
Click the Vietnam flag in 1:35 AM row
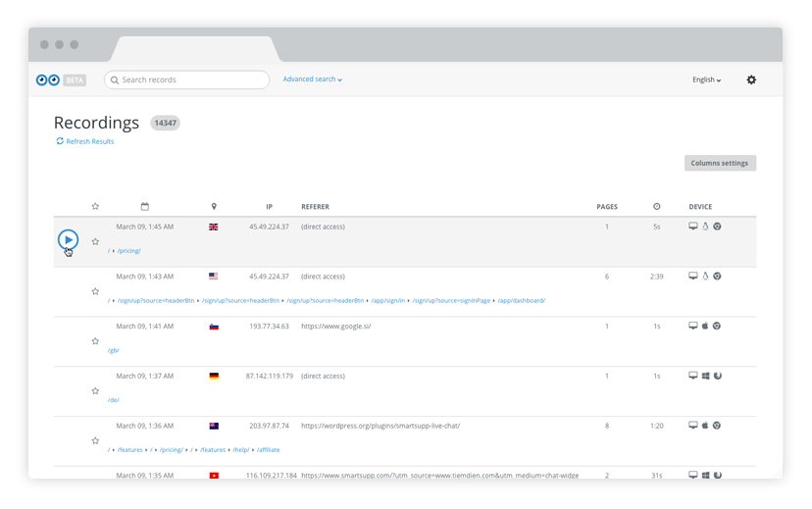tap(214, 475)
